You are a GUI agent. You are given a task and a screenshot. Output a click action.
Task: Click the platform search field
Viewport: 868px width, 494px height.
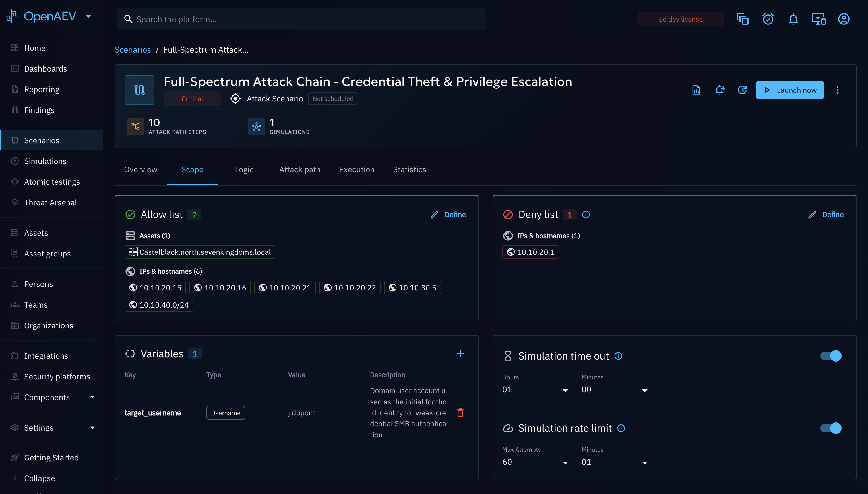[x=301, y=19]
